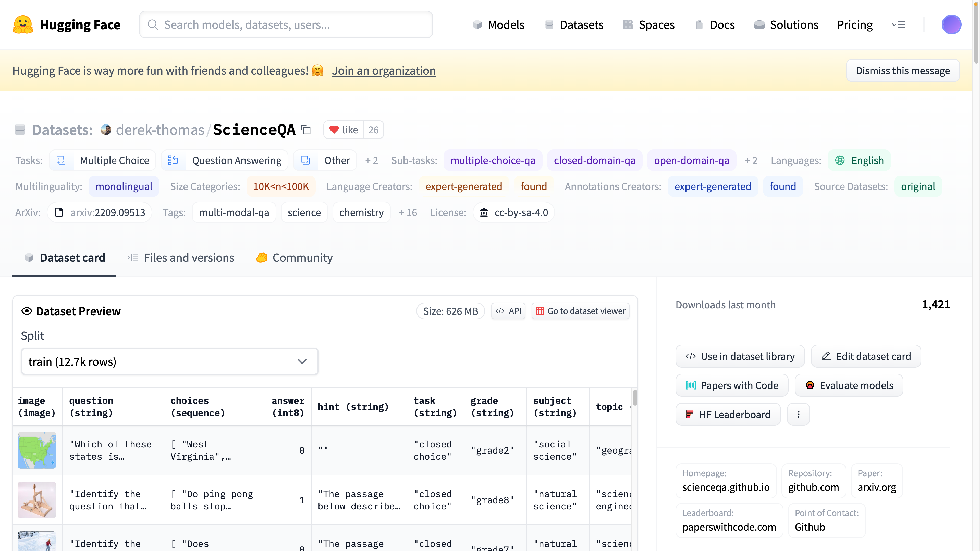The width and height of the screenshot is (980, 551).
Task: Click the Hugging Face logo emoji
Action: click(23, 25)
